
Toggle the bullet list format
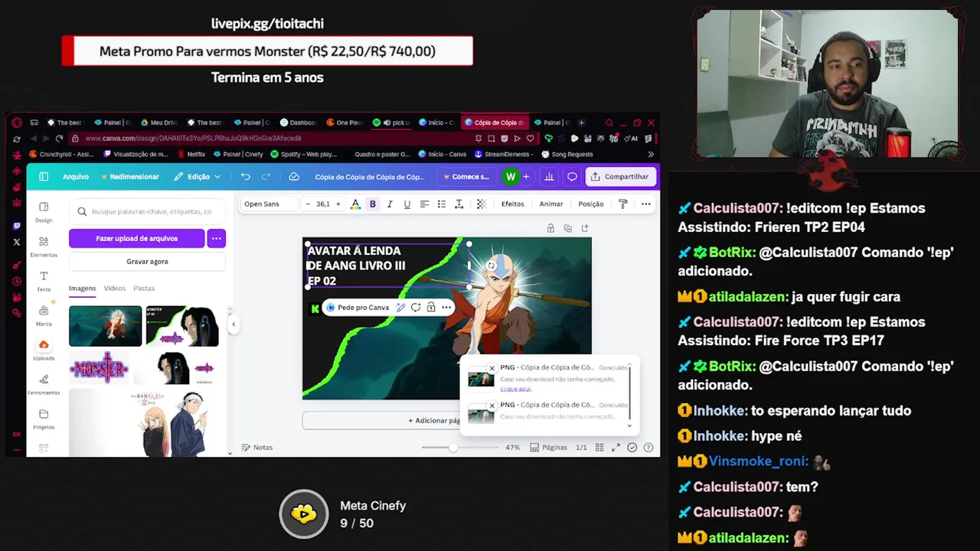click(x=441, y=204)
